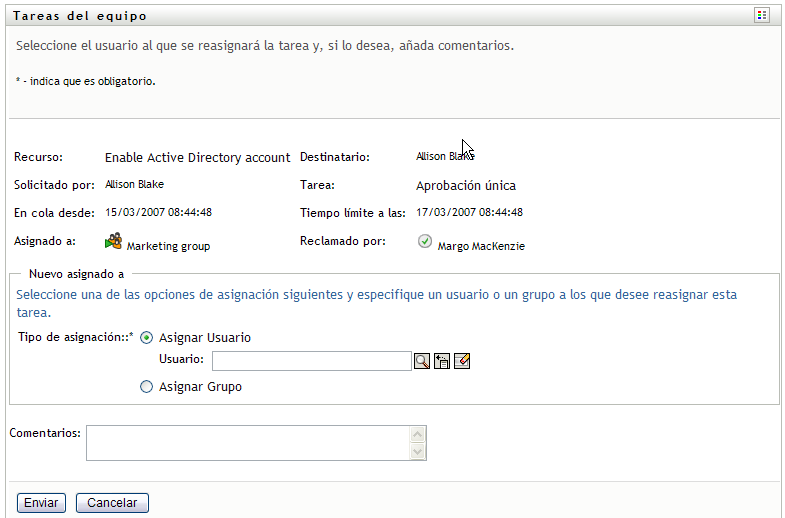This screenshot has width=785, height=518.
Task: Click the Cancelar button
Action: coord(112,503)
